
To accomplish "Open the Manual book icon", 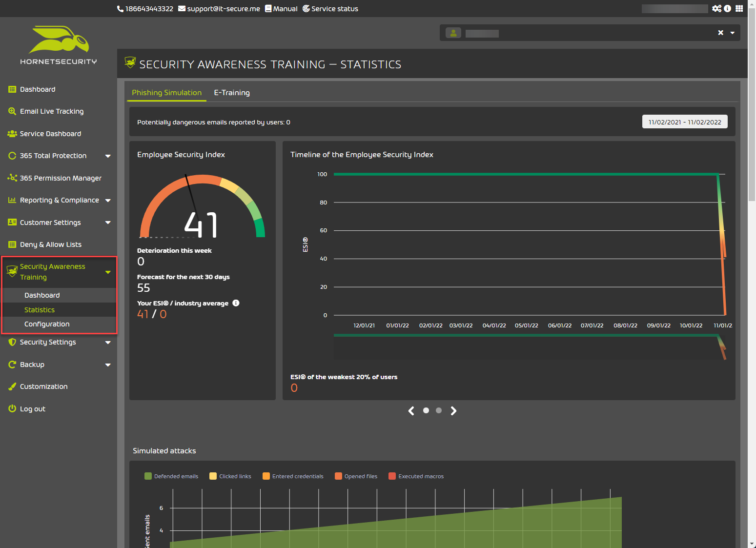I will point(268,8).
